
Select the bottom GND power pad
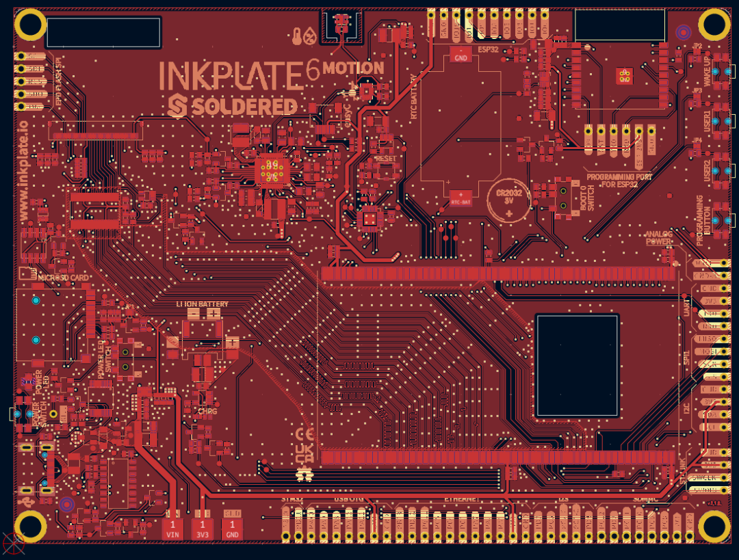[232, 529]
